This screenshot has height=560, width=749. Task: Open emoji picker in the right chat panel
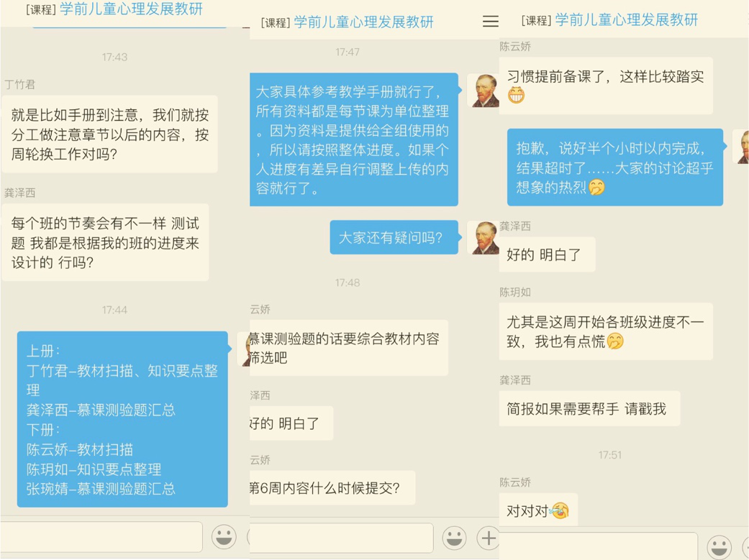(719, 547)
